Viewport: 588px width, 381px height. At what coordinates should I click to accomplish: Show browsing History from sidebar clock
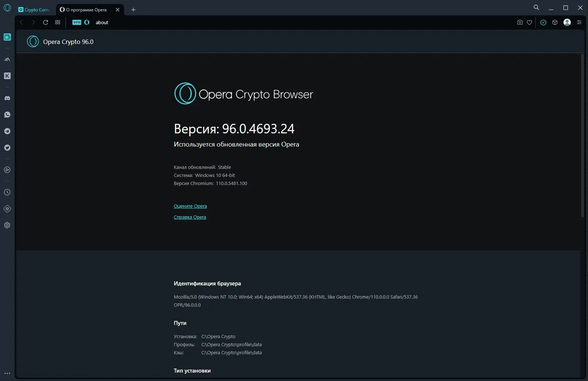tap(7, 192)
